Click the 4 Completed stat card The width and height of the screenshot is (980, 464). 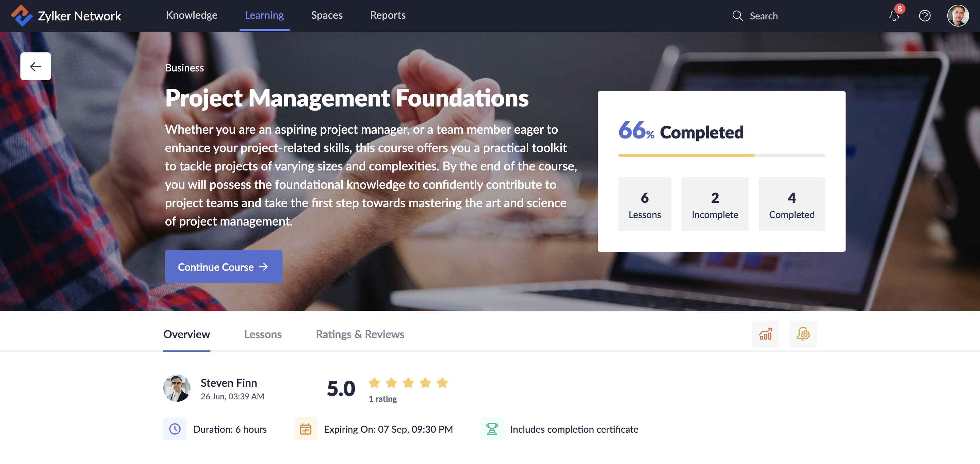point(792,204)
